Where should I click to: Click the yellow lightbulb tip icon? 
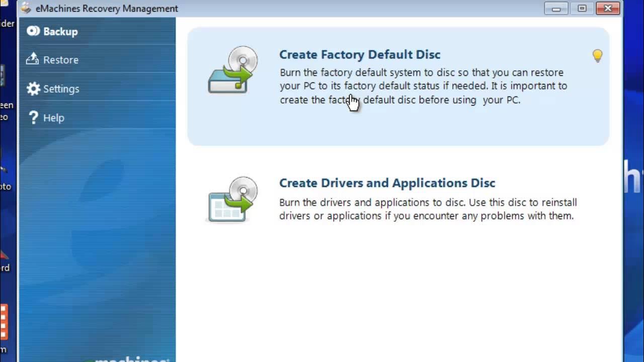click(597, 55)
